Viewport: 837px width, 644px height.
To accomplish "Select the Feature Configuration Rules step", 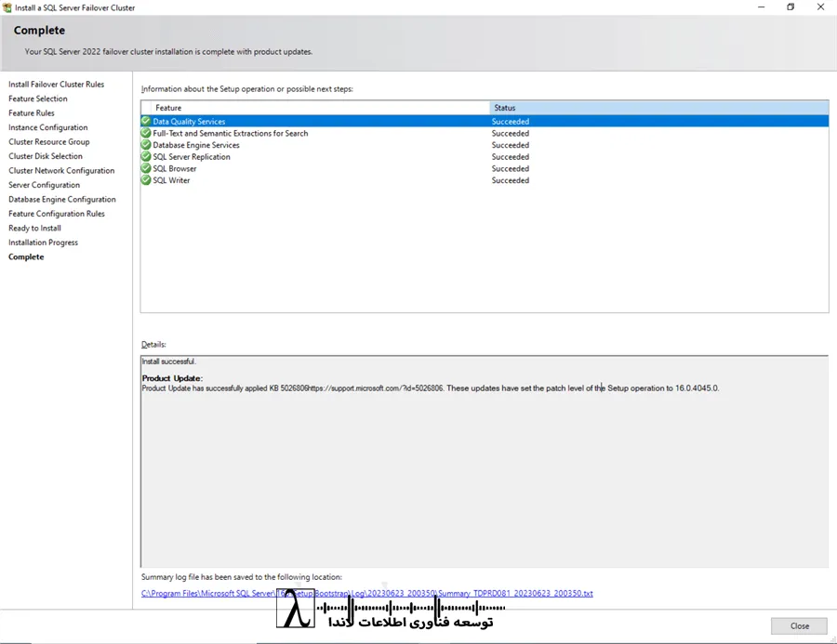I will [57, 214].
